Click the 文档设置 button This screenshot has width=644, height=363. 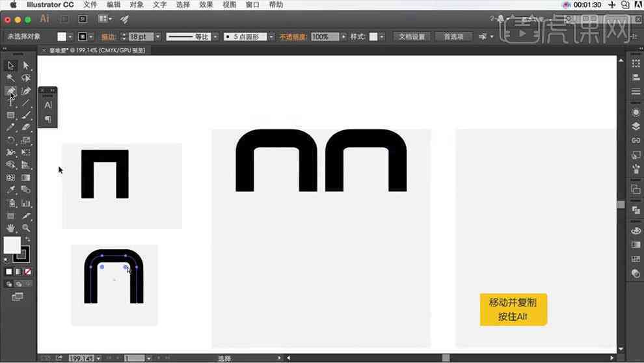pos(412,37)
